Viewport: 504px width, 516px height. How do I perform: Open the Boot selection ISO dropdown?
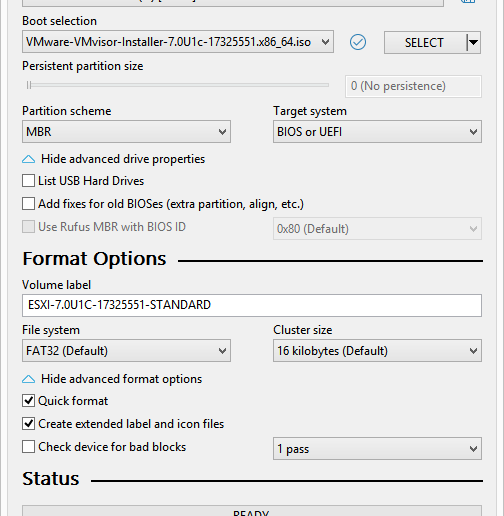point(178,42)
